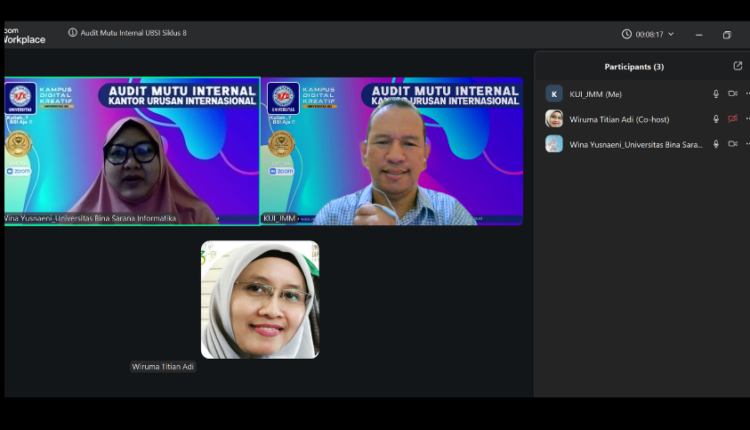This screenshot has height=430, width=750.
Task: Toggle camera for KUI_JMM (Me)
Action: 733,94
